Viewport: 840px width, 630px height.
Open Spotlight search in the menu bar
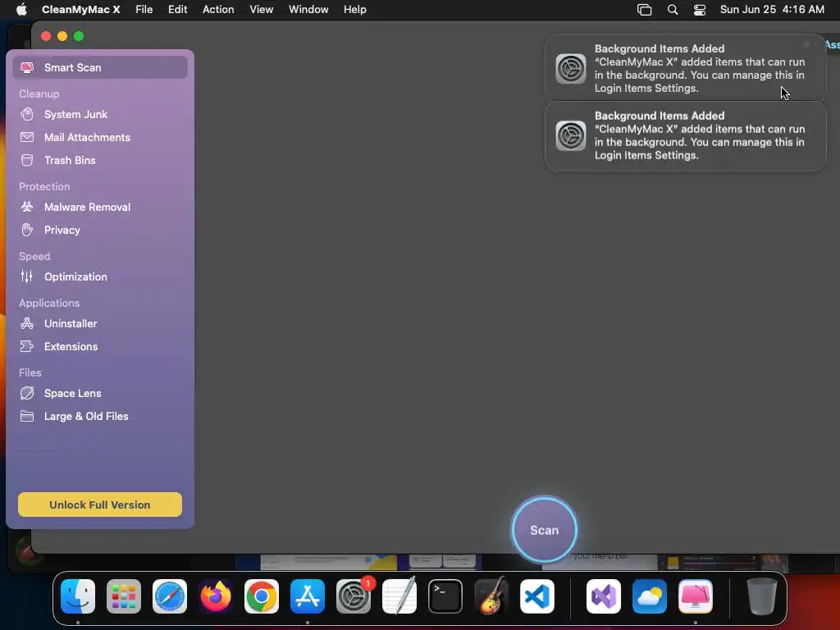pyautogui.click(x=673, y=10)
